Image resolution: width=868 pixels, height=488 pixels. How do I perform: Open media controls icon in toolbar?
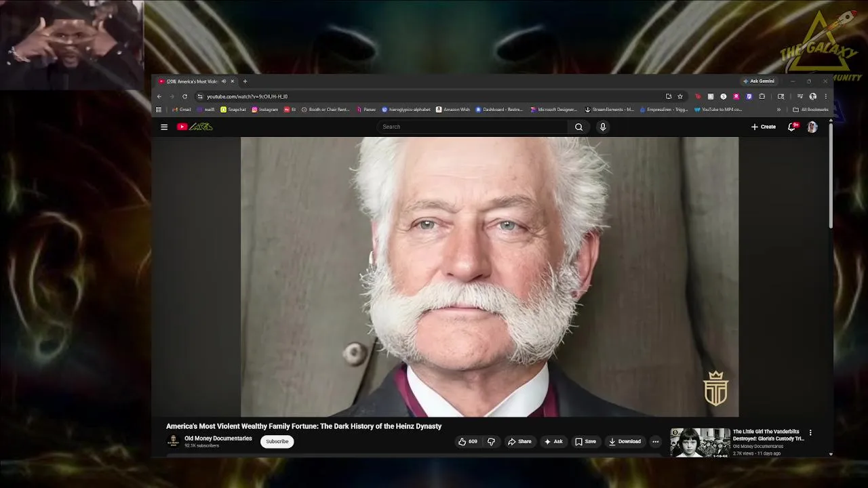click(800, 96)
